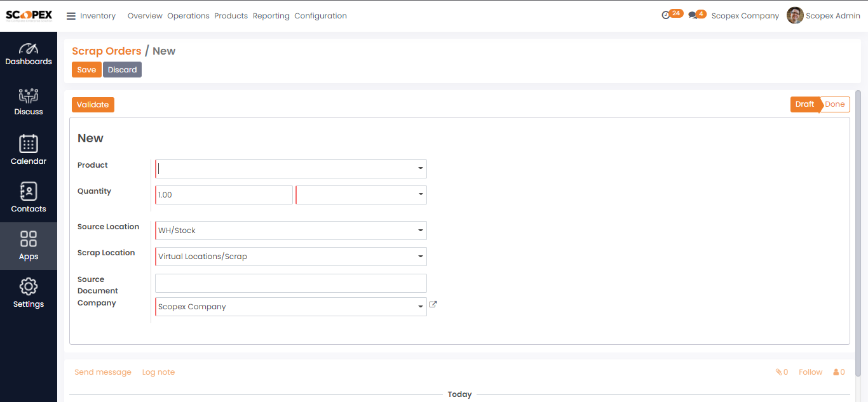Expand the Product dropdown

420,168
